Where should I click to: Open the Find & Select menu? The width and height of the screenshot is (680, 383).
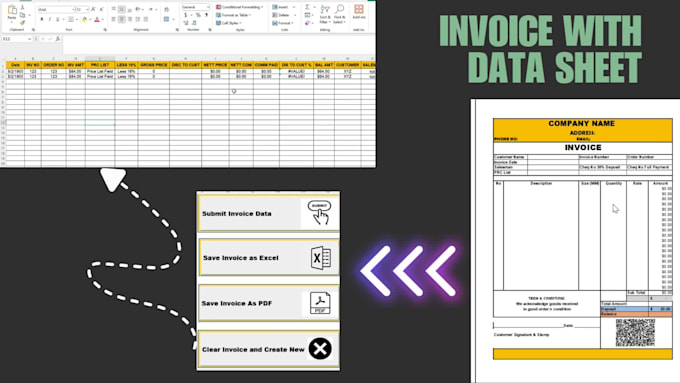[x=340, y=14]
